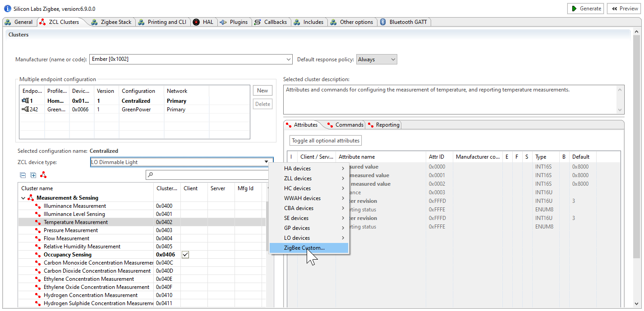Uncheck the Occupancy Sensing client checkbox
The image size is (644, 311).
point(185,255)
